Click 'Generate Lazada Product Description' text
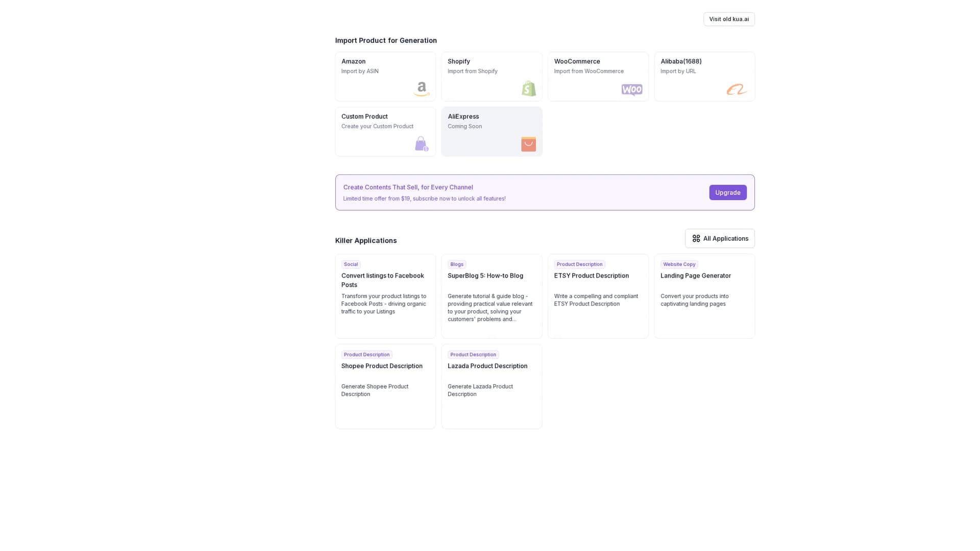Image resolution: width=980 pixels, height=551 pixels. point(480,390)
